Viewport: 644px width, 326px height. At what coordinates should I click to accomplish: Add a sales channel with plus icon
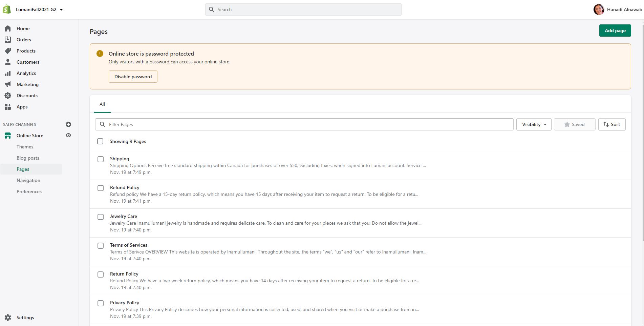[68, 124]
